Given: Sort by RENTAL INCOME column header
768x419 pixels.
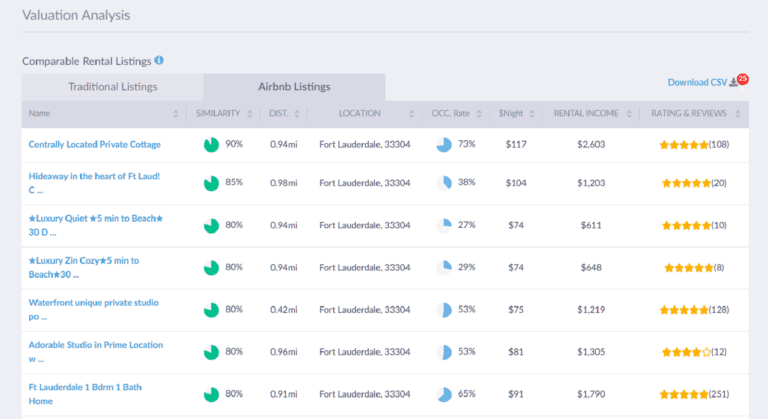Looking at the screenshot, I should point(586,114).
